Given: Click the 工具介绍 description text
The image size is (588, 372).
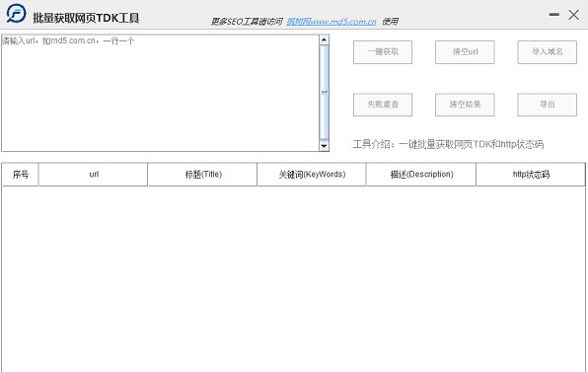Looking at the screenshot, I should (x=448, y=144).
